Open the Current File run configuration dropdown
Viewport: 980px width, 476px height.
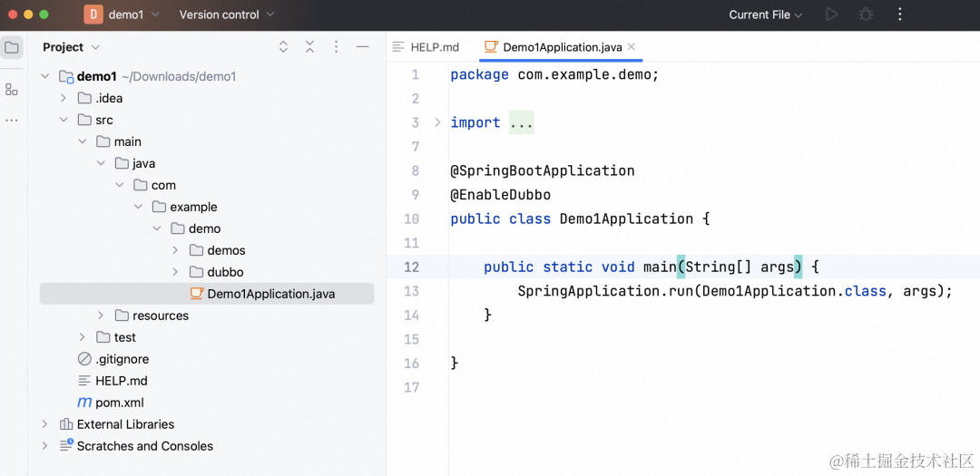click(766, 15)
